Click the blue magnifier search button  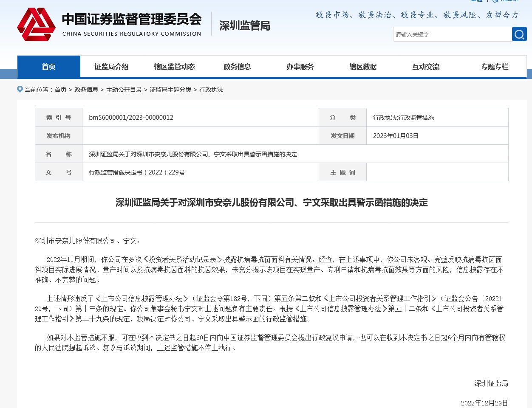(519, 34)
